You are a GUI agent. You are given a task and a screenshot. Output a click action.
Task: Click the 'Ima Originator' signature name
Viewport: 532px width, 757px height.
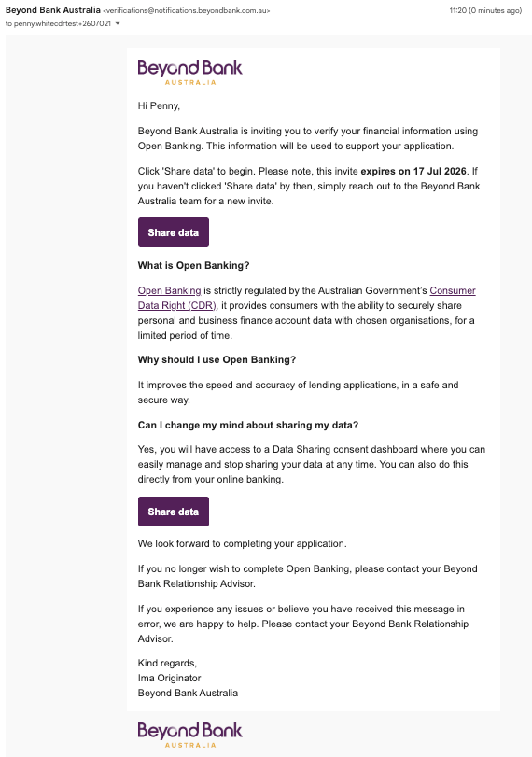pyautogui.click(x=170, y=678)
